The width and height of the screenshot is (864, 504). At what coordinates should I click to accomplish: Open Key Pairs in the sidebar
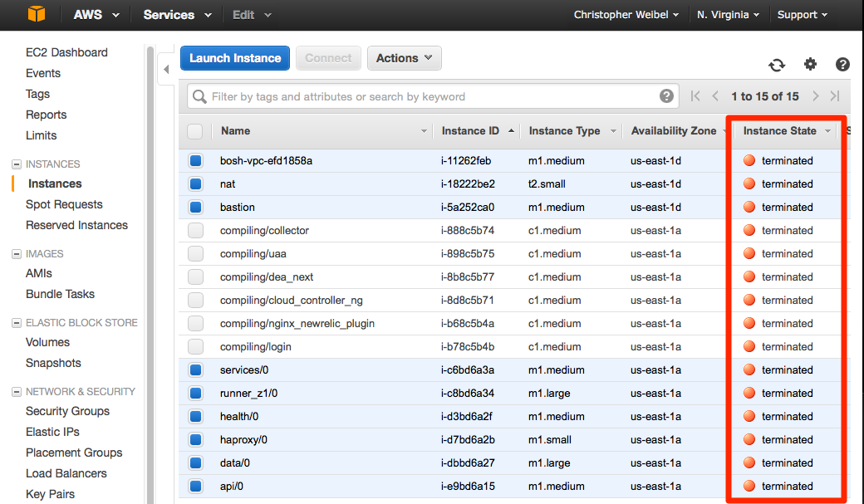(x=50, y=494)
